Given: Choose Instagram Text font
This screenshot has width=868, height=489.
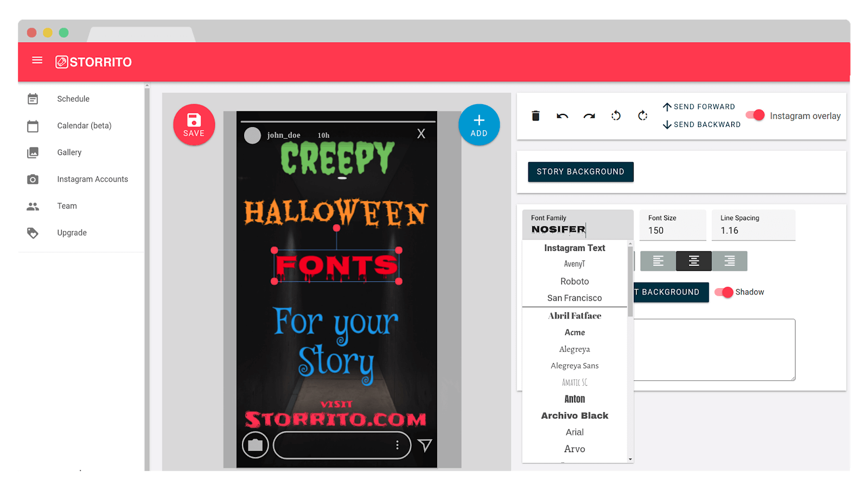Looking at the screenshot, I should point(575,248).
